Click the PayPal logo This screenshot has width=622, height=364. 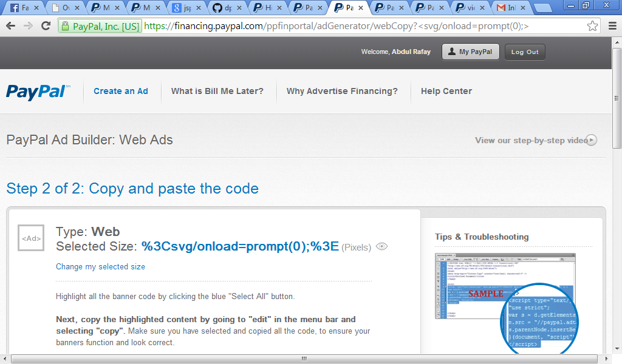(x=38, y=92)
